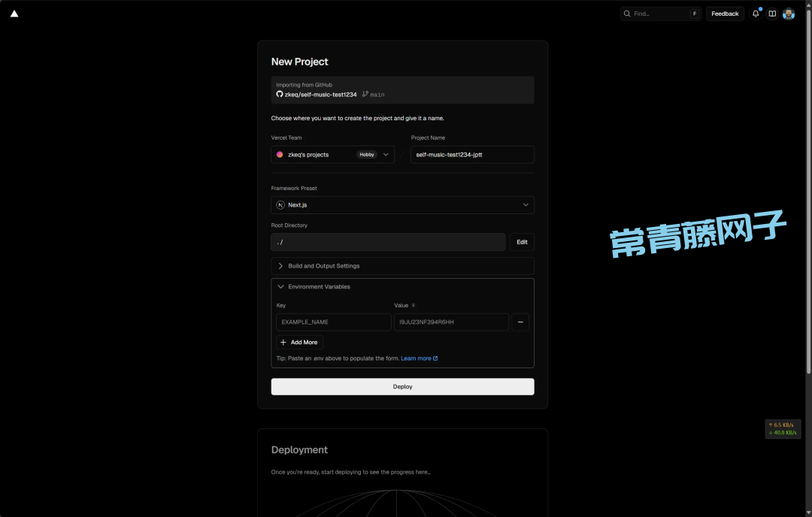This screenshot has height=517, width=812.
Task: Click Edit for the Root Directory
Action: tap(522, 242)
